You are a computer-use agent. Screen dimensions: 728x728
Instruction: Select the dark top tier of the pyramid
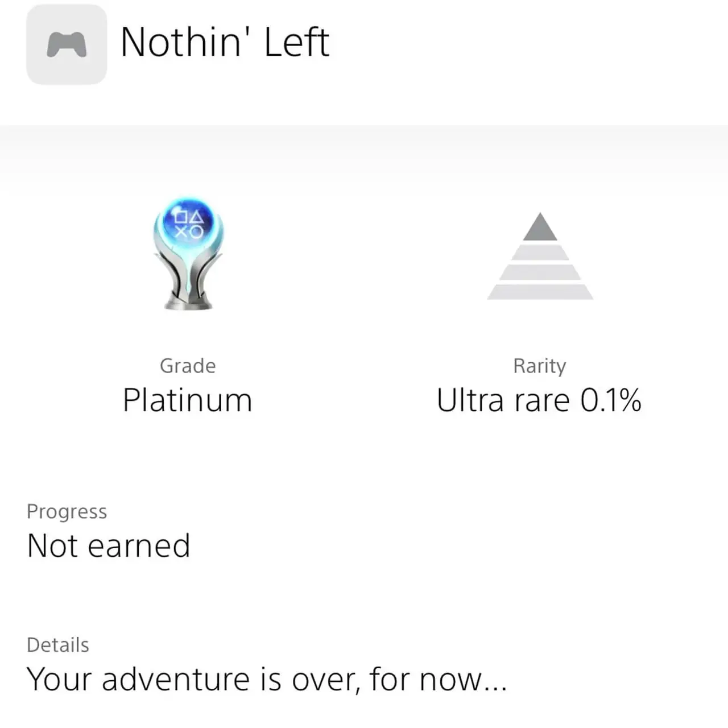pos(540,226)
